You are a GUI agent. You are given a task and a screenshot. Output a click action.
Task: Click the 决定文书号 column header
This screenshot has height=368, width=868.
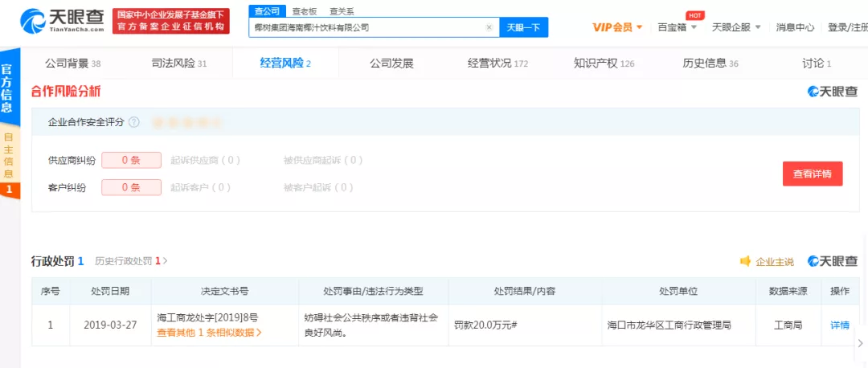pyautogui.click(x=225, y=291)
